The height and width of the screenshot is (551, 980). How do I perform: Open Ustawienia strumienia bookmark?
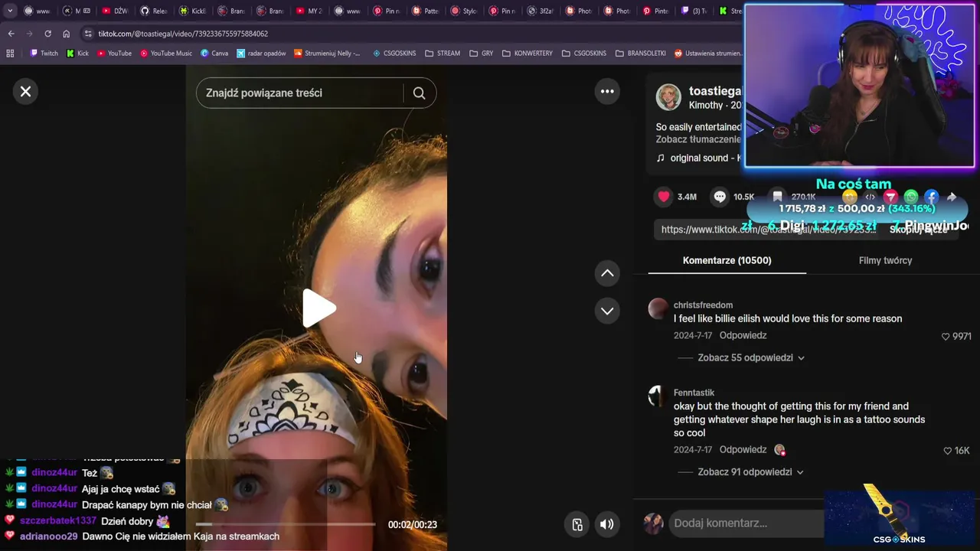(708, 54)
